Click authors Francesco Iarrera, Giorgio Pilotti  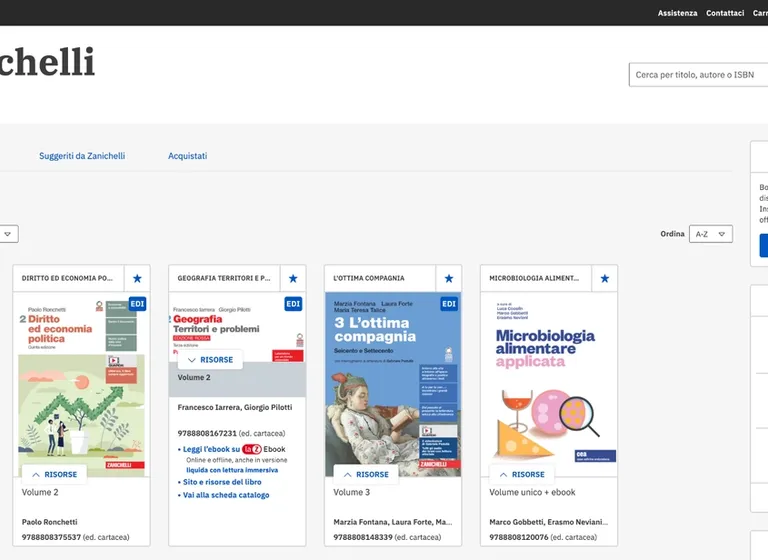pos(235,407)
